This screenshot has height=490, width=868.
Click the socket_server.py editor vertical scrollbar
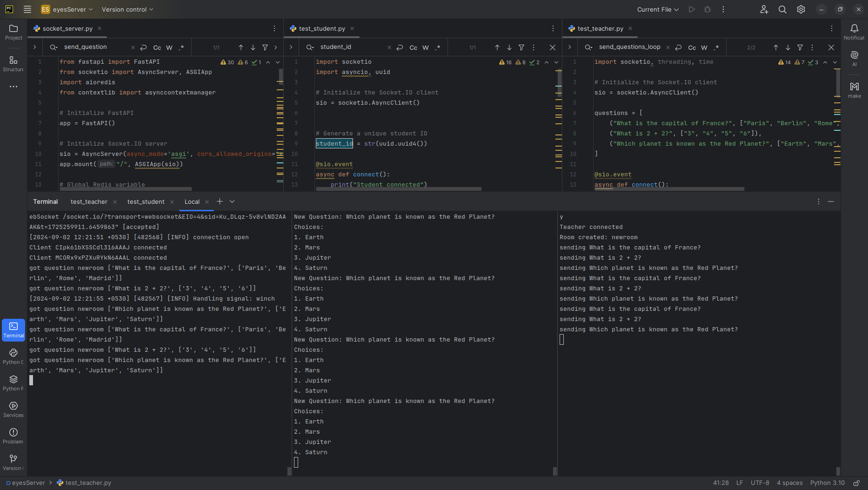coord(281,77)
